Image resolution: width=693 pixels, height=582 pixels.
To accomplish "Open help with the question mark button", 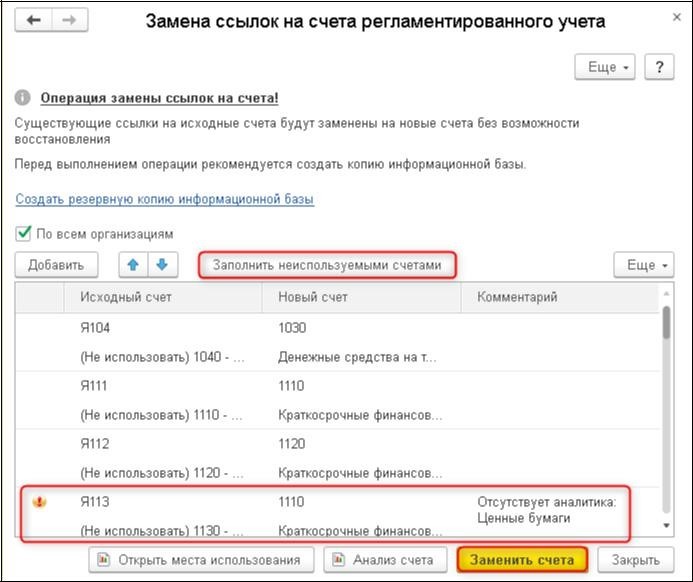I will (x=659, y=67).
